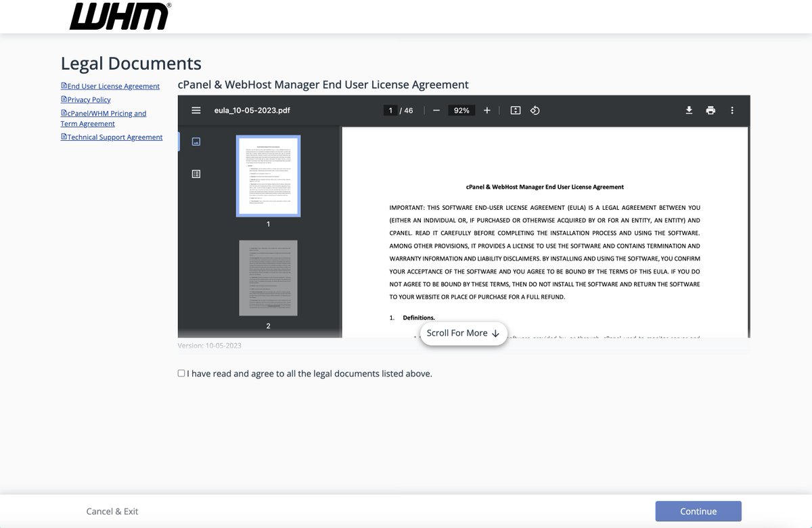Click the Legal Documents heading
This screenshot has width=812, height=528.
(x=131, y=63)
